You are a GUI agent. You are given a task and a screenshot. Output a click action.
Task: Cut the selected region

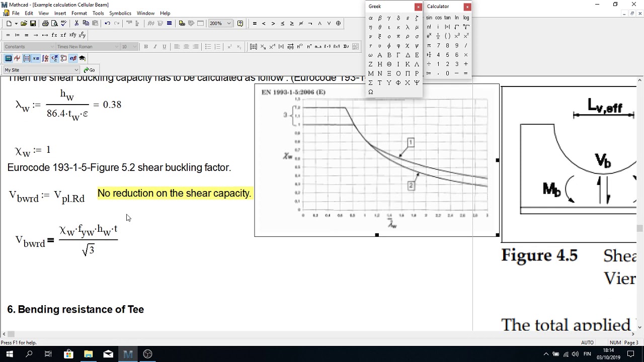[76, 23]
